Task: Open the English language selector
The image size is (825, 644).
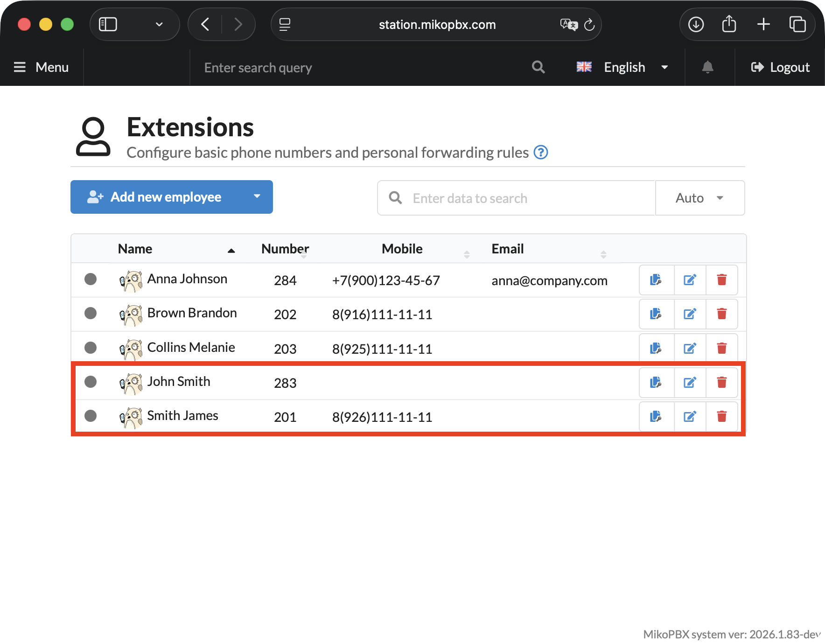Action: pos(623,68)
